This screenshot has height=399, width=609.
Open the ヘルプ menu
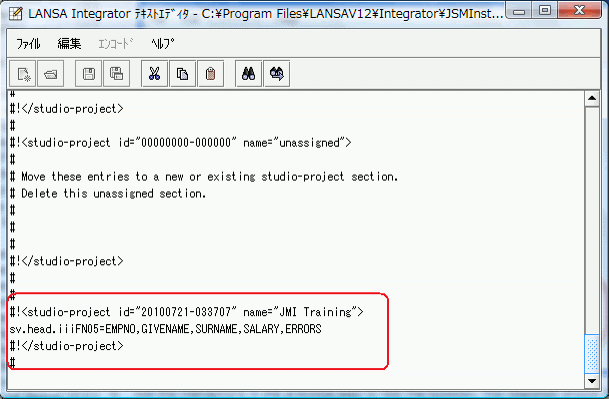[163, 44]
